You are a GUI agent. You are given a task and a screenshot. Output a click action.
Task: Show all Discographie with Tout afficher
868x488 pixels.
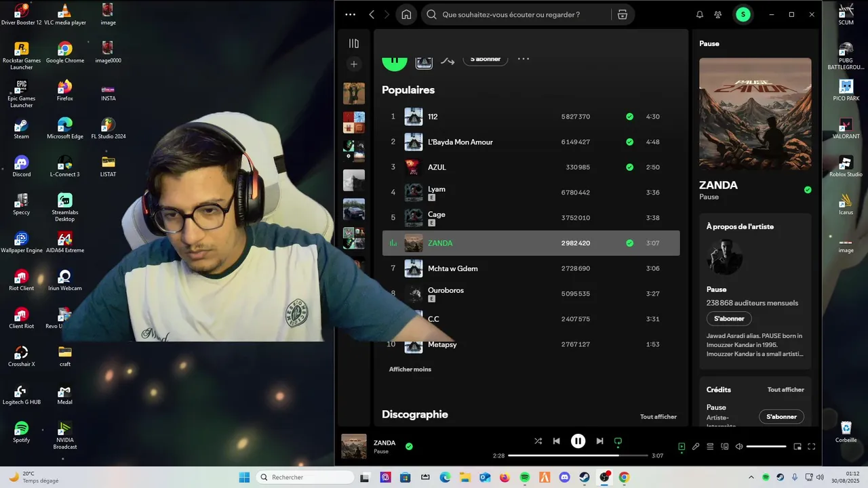coord(658,417)
